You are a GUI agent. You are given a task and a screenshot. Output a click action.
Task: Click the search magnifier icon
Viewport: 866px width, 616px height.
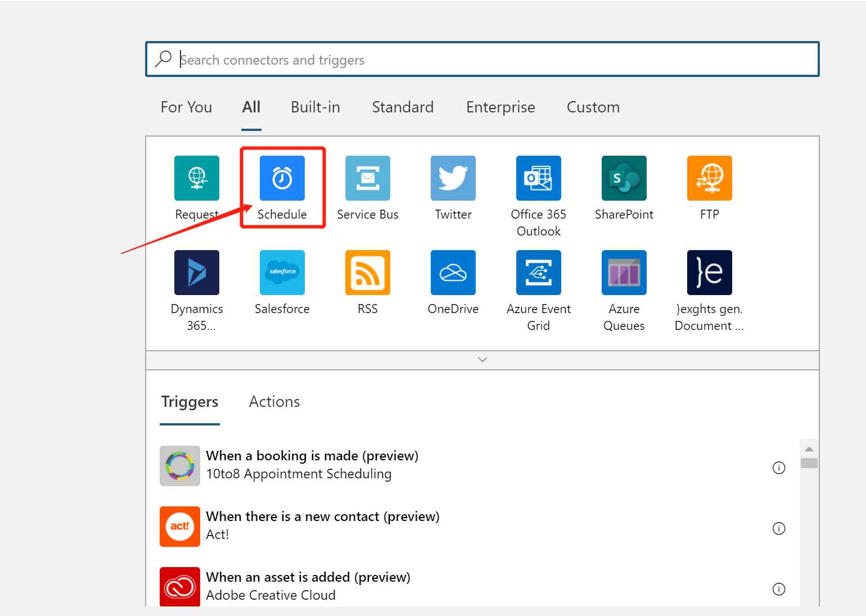(163, 58)
